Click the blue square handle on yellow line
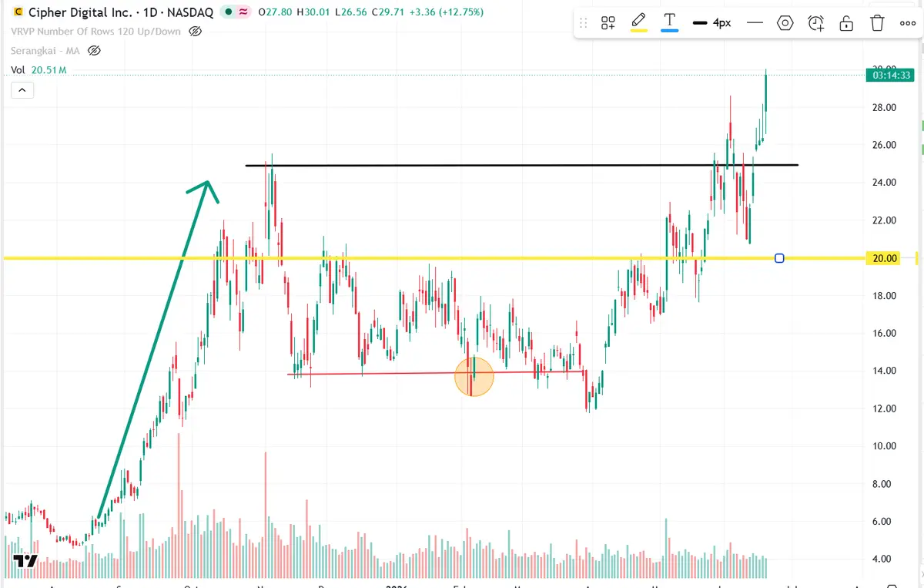The image size is (924, 588). pos(779,258)
